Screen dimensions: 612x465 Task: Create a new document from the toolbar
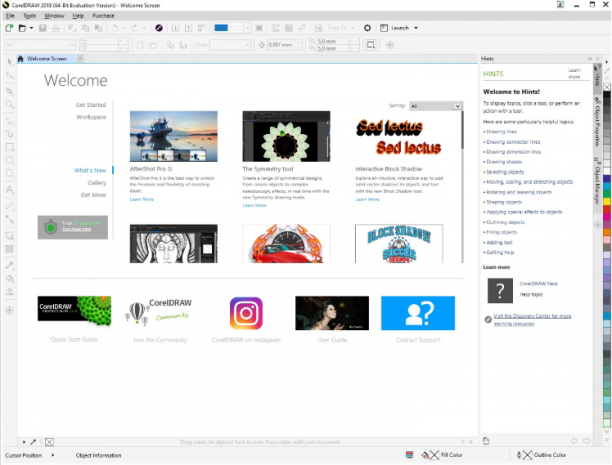[x=9, y=28]
